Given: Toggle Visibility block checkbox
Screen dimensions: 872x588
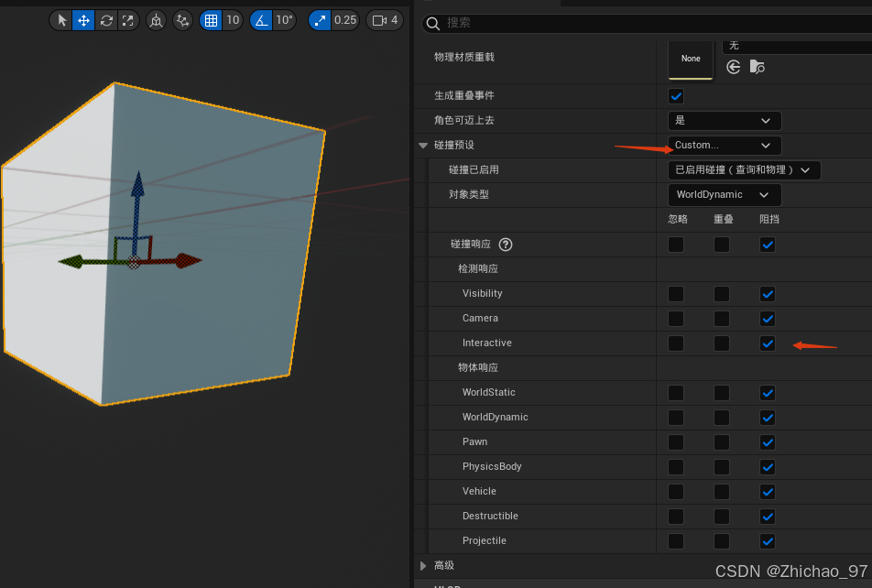Looking at the screenshot, I should tap(768, 294).
